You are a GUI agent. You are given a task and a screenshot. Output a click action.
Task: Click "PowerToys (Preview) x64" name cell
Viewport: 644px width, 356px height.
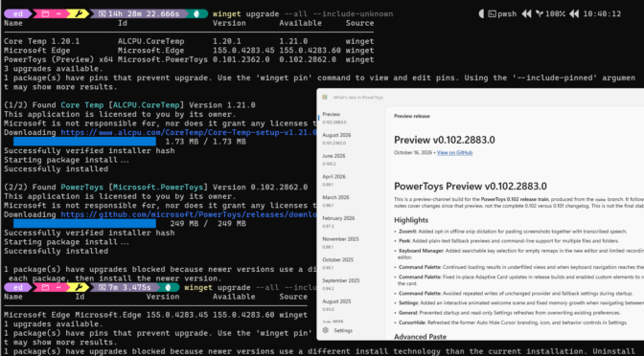(58, 59)
